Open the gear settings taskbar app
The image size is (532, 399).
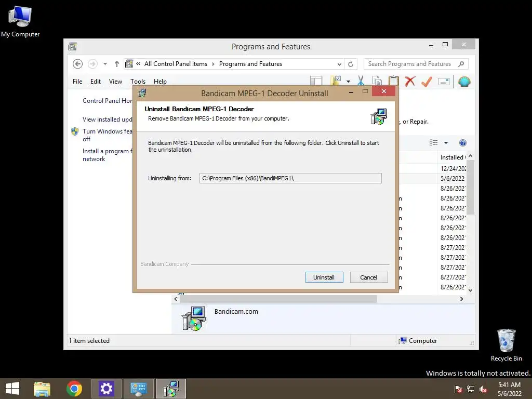[106, 389]
